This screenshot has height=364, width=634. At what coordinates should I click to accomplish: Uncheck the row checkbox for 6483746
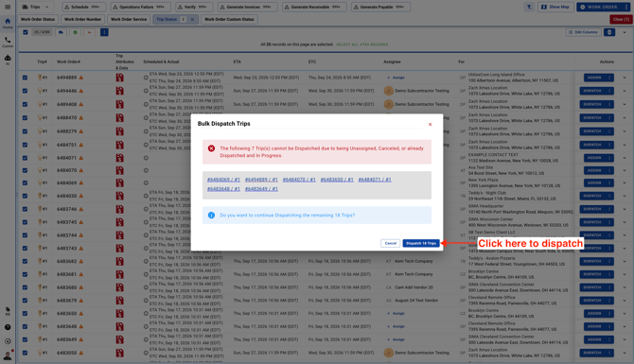pyautogui.click(x=25, y=209)
